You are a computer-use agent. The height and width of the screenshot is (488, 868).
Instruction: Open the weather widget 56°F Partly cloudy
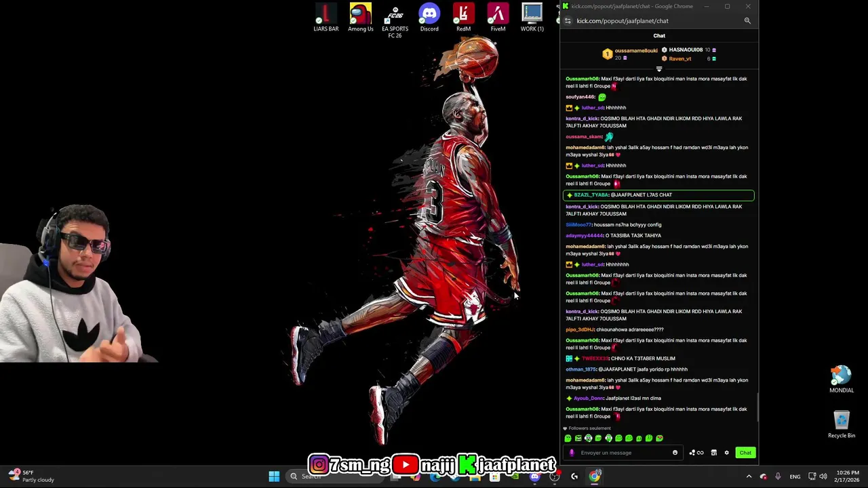(x=31, y=476)
